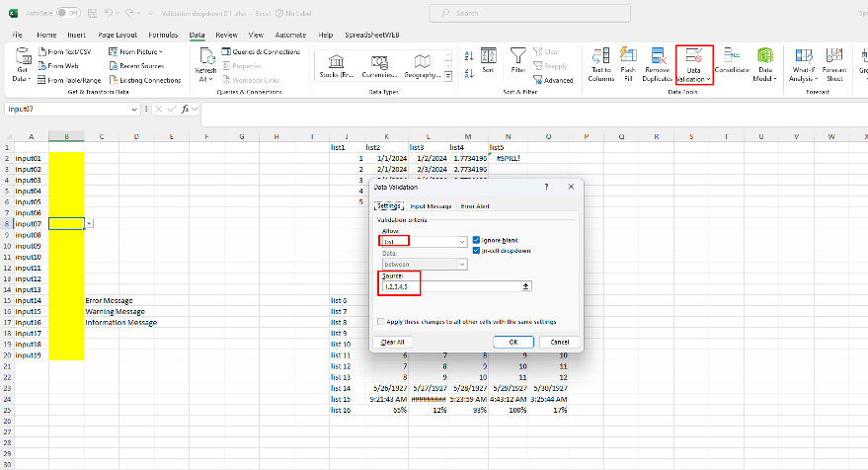
Task: Click the Consolidate tool
Action: [x=732, y=61]
